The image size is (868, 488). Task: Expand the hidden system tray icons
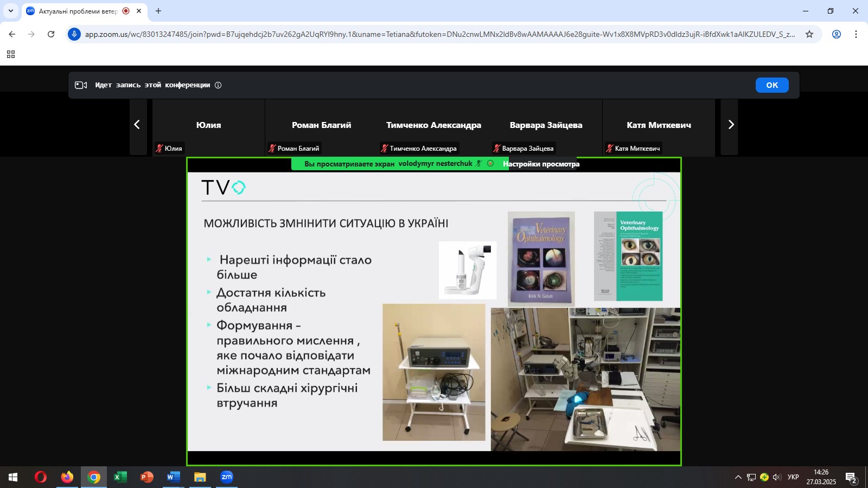pyautogui.click(x=738, y=477)
